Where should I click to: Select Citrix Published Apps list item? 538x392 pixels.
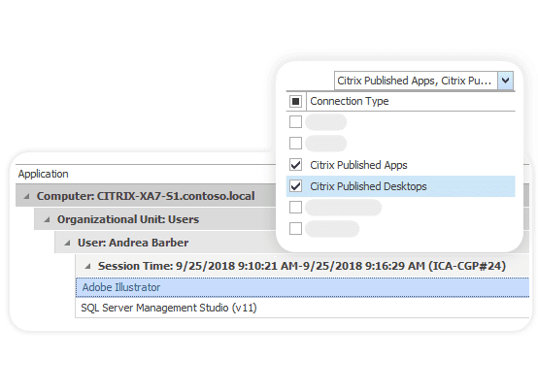(x=400, y=165)
